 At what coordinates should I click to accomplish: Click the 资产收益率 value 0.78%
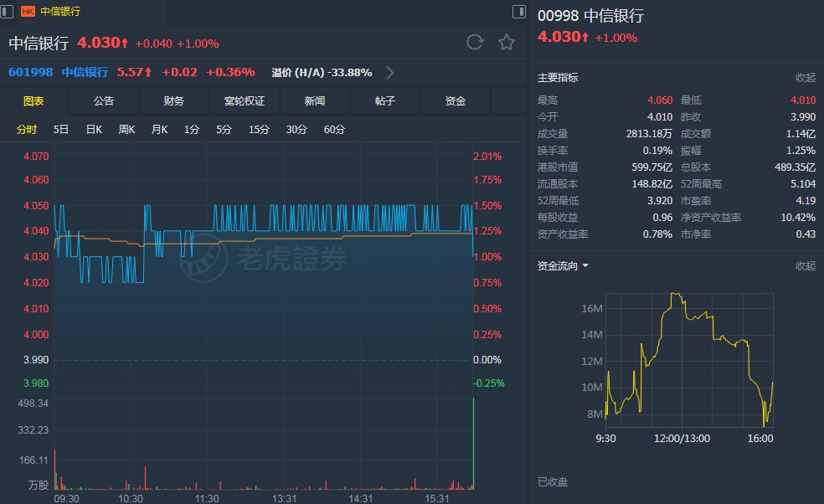pyautogui.click(x=657, y=234)
